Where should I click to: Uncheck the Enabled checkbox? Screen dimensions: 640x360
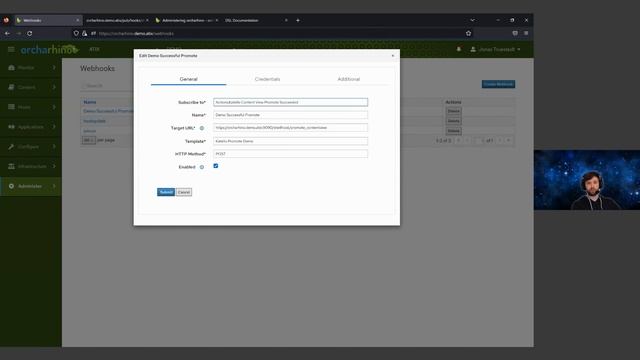(x=216, y=166)
